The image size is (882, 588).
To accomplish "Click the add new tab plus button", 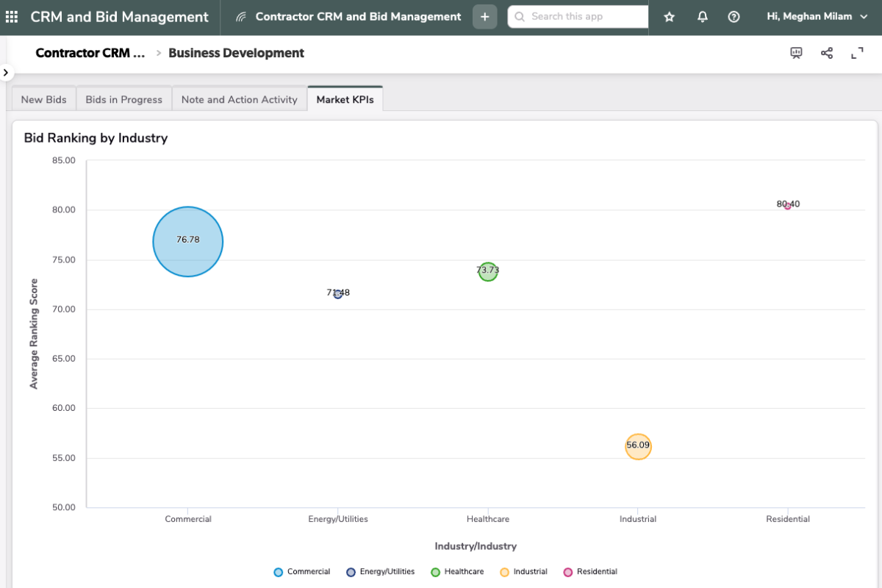I will [x=484, y=17].
